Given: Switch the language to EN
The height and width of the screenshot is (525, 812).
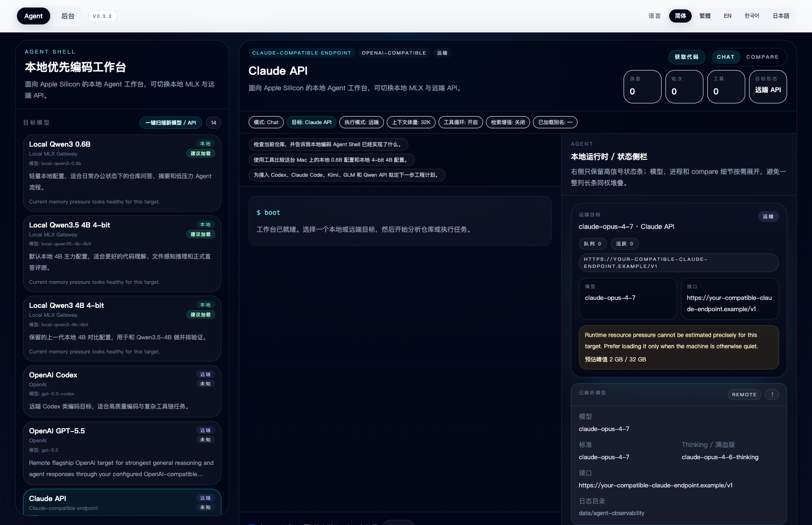Looking at the screenshot, I should [727, 16].
